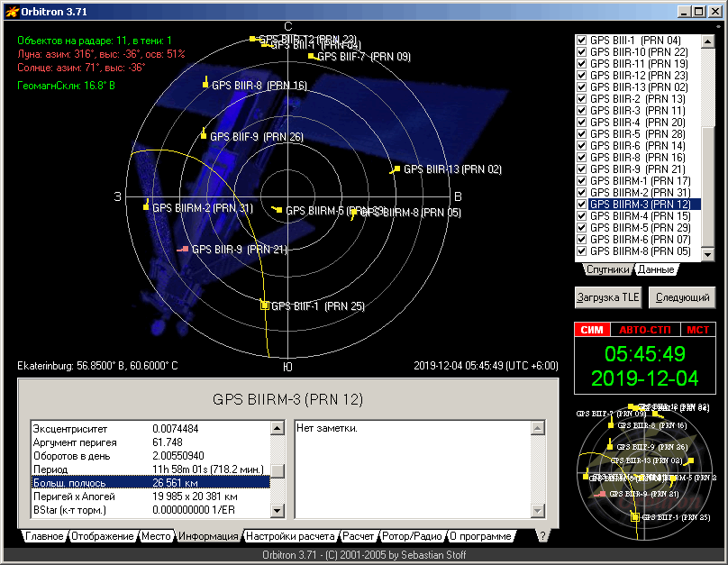
Task: Open the Данные tab
Action: pyautogui.click(x=656, y=269)
